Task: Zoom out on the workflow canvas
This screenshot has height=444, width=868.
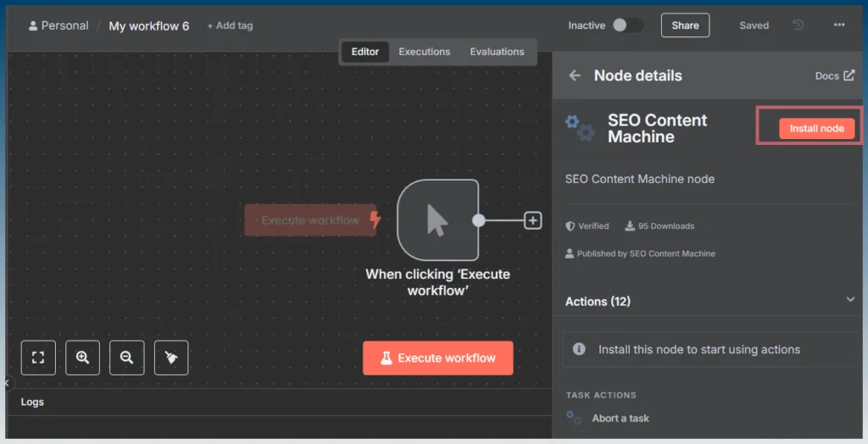Action: pos(127,358)
